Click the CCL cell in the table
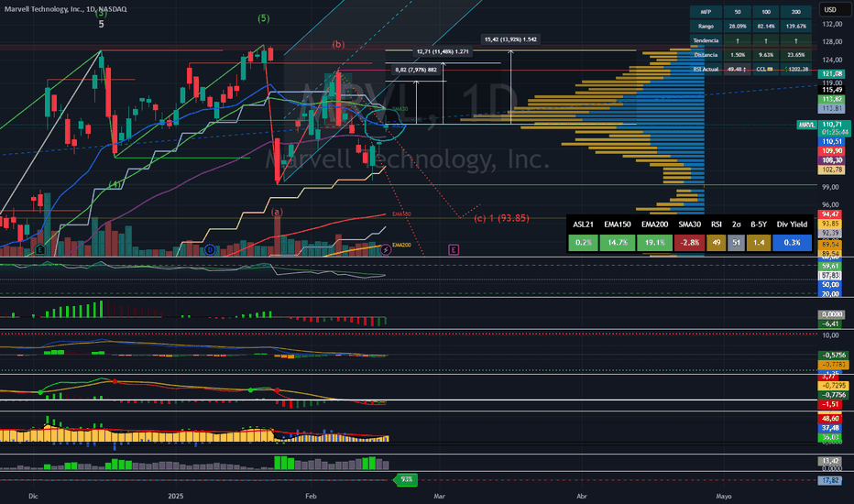This screenshot has width=854, height=504. [x=766, y=70]
